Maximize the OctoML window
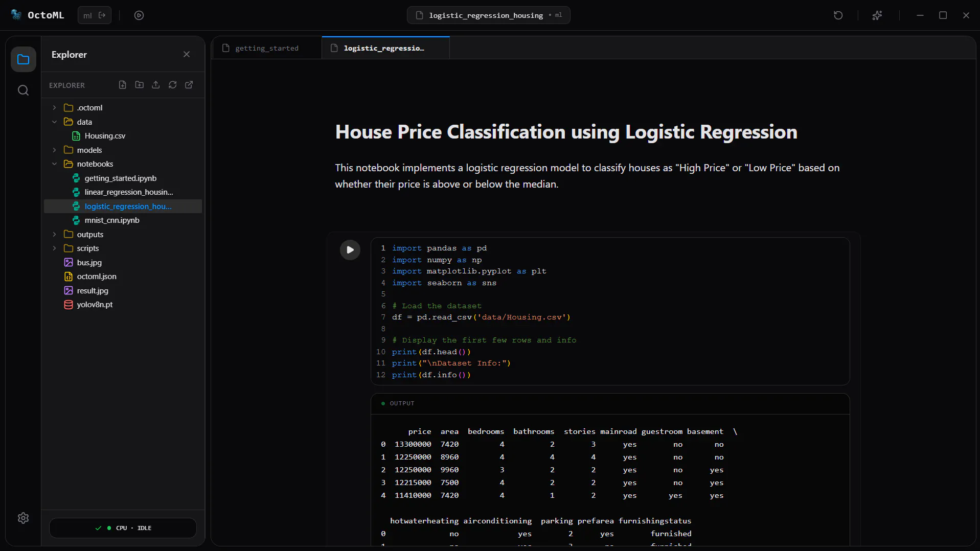Screen dimensions: 980x551 (943, 15)
